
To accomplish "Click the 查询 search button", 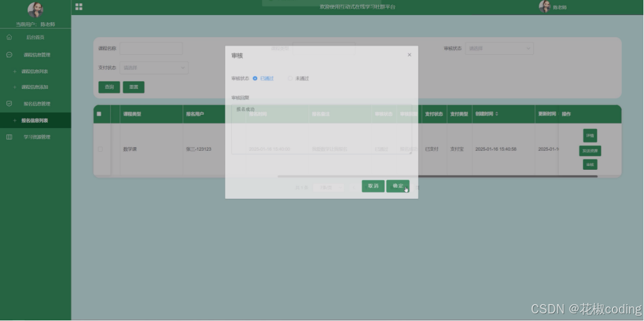I will (x=109, y=87).
